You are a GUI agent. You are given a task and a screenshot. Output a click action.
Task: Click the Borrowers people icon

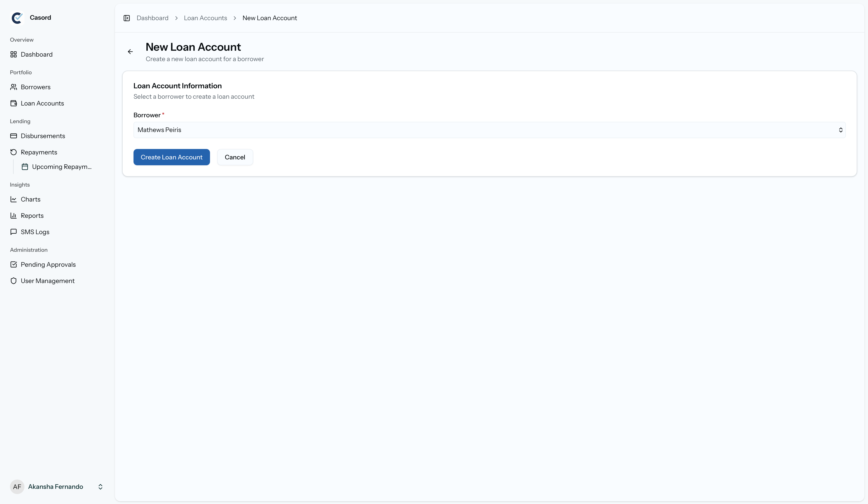click(13, 87)
